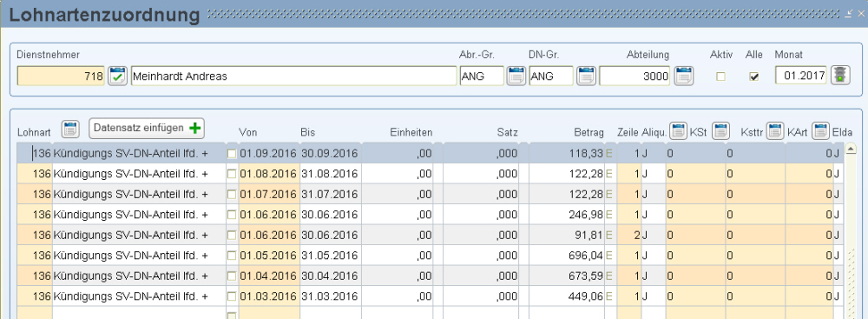Close the Lohnartenzuordnung window

point(860,13)
